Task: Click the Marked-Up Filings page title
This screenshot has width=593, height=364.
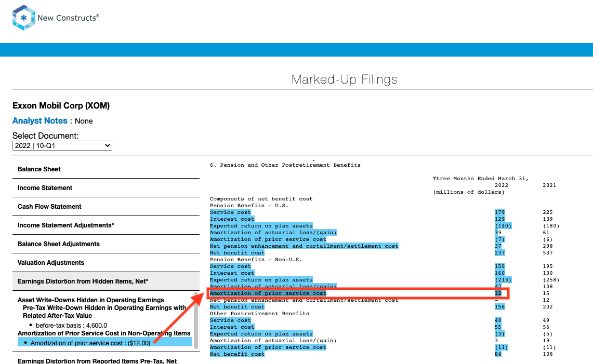Action: pyautogui.click(x=345, y=79)
